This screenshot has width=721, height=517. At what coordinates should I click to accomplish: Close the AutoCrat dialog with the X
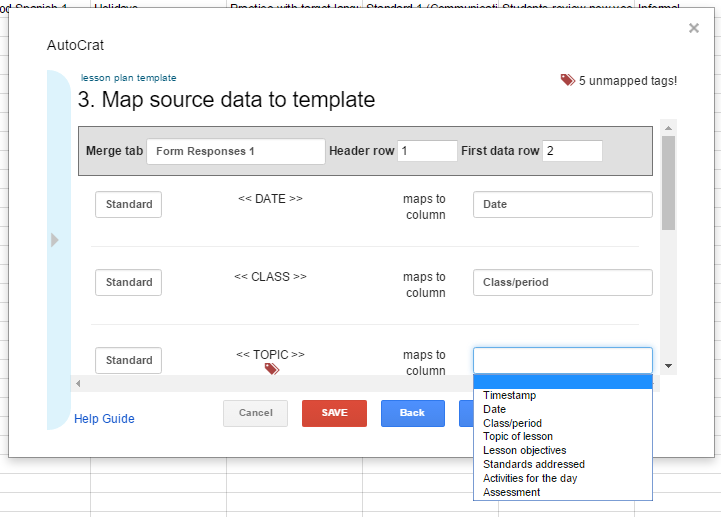(693, 28)
